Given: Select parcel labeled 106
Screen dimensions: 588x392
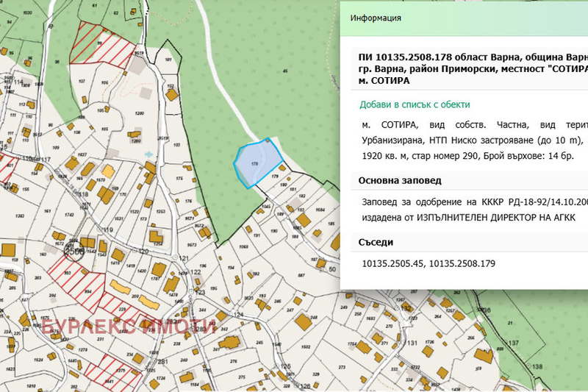Looking at the screenshot, I should tap(104, 83).
